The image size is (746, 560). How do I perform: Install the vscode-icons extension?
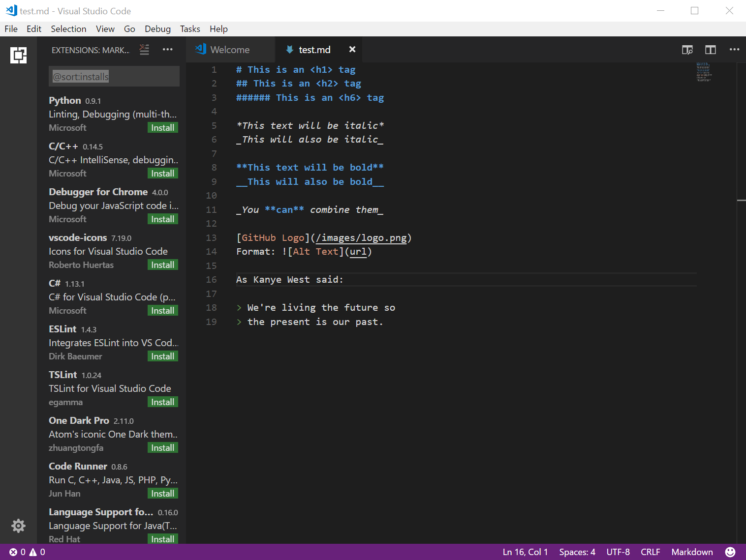(x=162, y=265)
